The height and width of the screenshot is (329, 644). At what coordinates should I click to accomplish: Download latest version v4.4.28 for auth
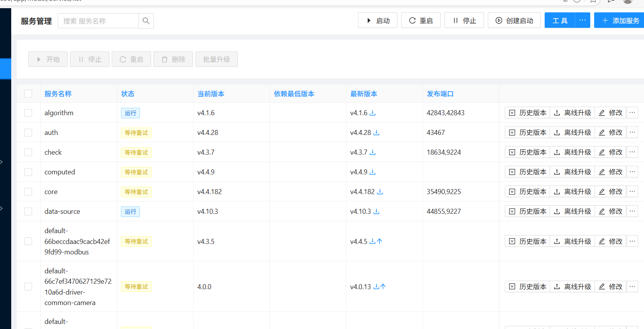[377, 133]
